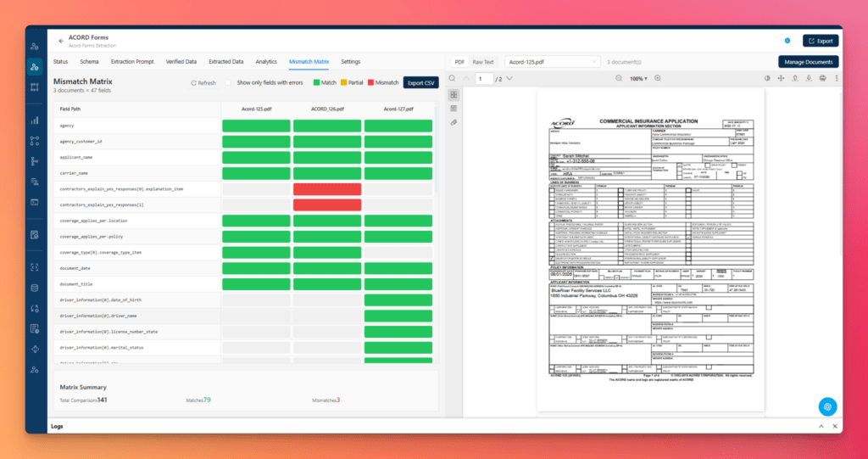Open the Extracted Data tab
Viewport: 868px width, 459px height.
pyautogui.click(x=225, y=62)
